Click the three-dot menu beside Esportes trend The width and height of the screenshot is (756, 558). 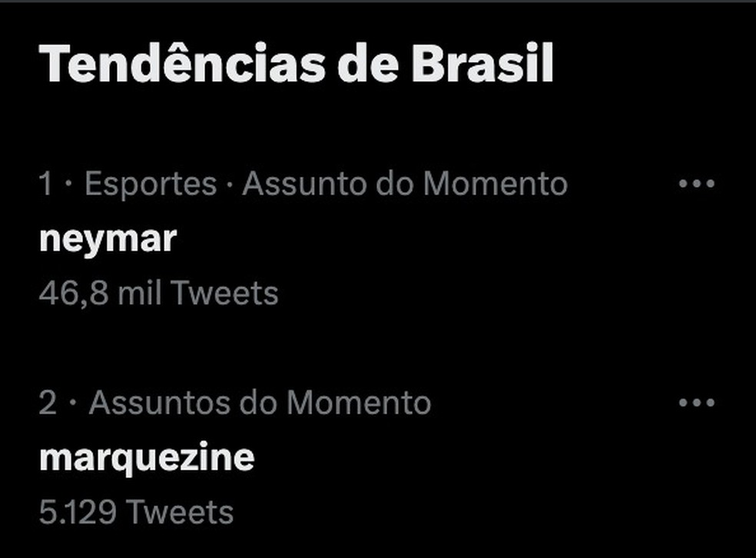(695, 183)
